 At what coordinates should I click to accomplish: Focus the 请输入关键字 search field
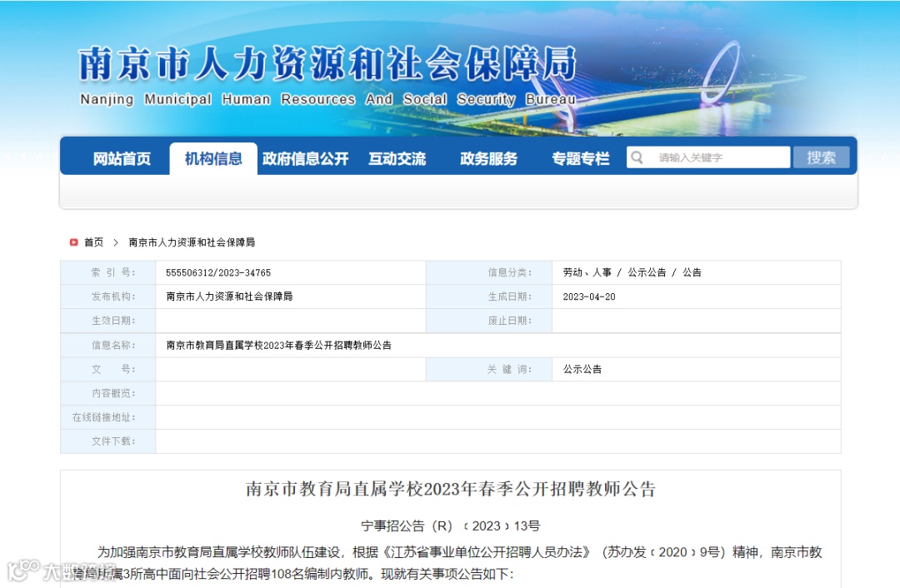[708, 157]
